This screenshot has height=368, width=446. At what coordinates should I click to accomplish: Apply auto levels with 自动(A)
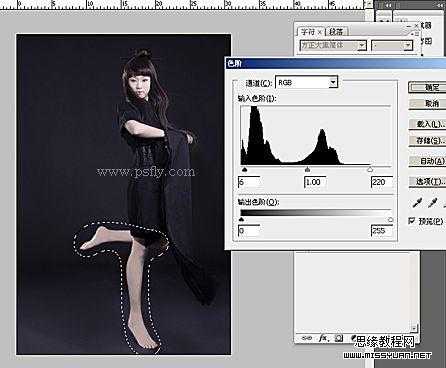click(x=428, y=161)
